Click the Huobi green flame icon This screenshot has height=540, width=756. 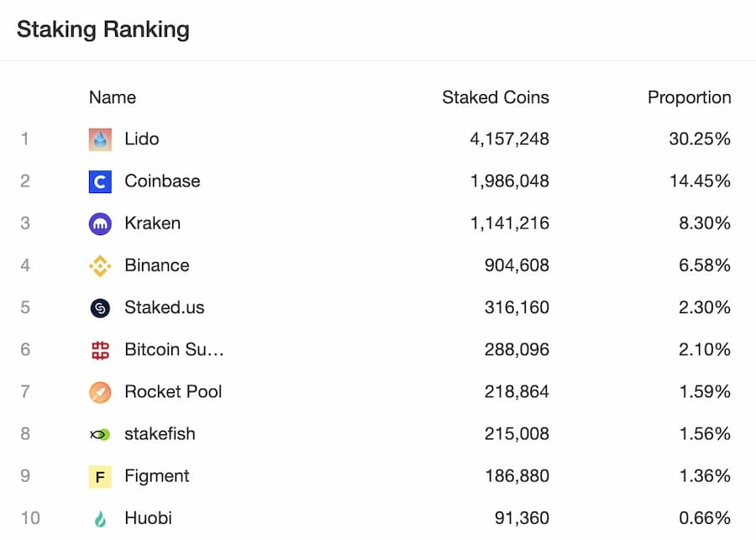pyautogui.click(x=100, y=519)
